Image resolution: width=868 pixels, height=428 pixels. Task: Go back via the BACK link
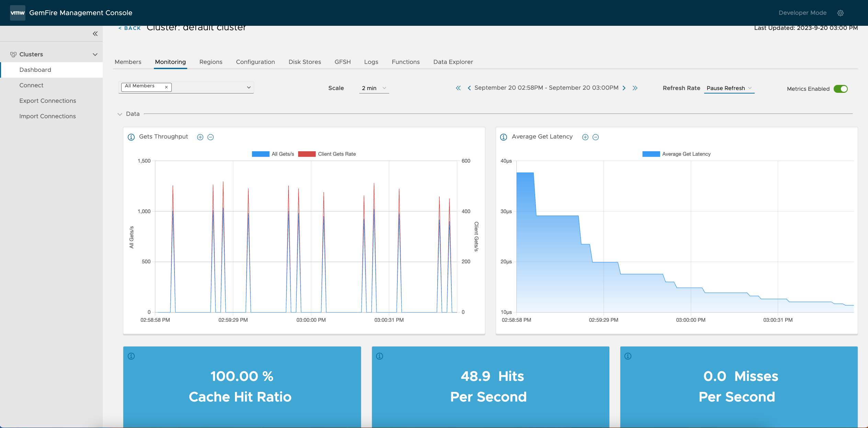click(x=129, y=28)
